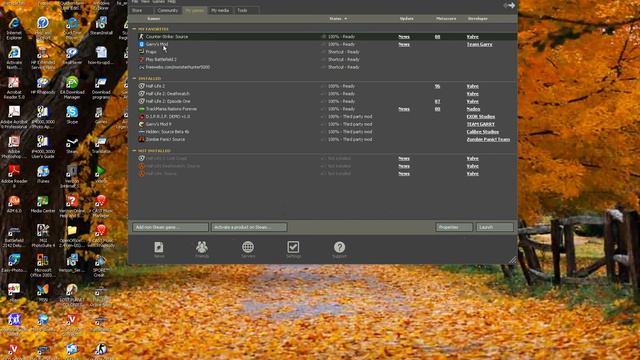The width and height of the screenshot is (640, 360).
Task: Open the Settings checkmark icon
Action: [x=293, y=247]
